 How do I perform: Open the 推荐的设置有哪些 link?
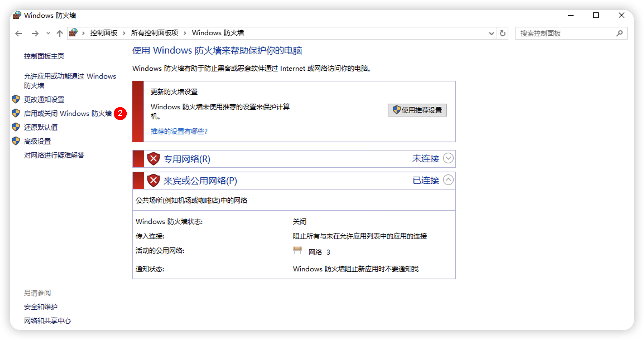point(179,131)
